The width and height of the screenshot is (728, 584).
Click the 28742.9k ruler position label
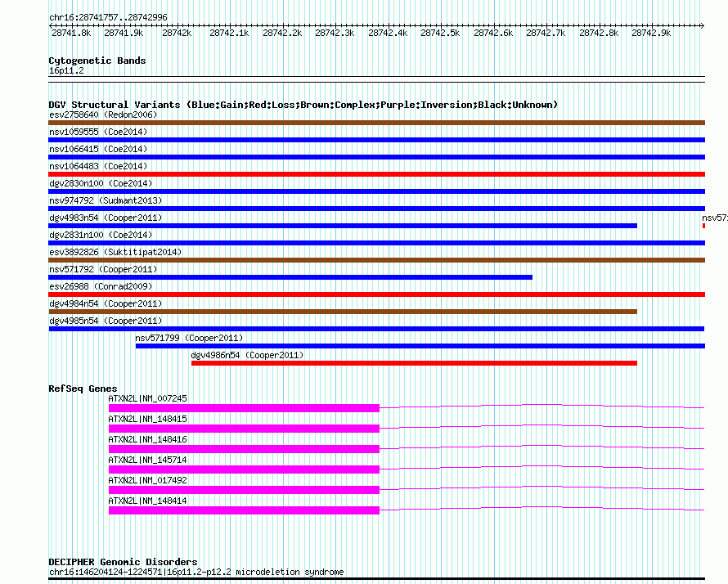click(x=651, y=33)
